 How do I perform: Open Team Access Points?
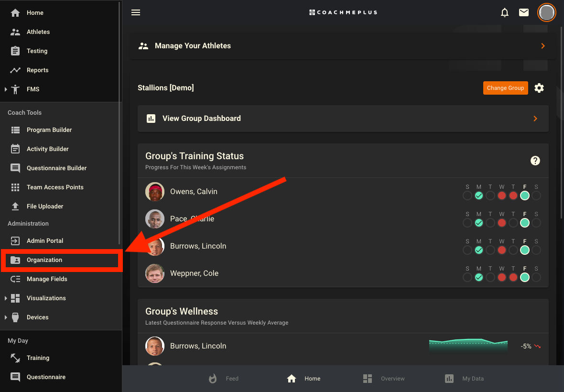55,187
